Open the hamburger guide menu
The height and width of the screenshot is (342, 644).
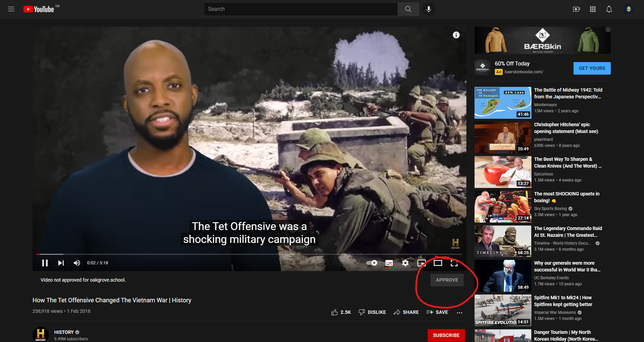point(11,9)
